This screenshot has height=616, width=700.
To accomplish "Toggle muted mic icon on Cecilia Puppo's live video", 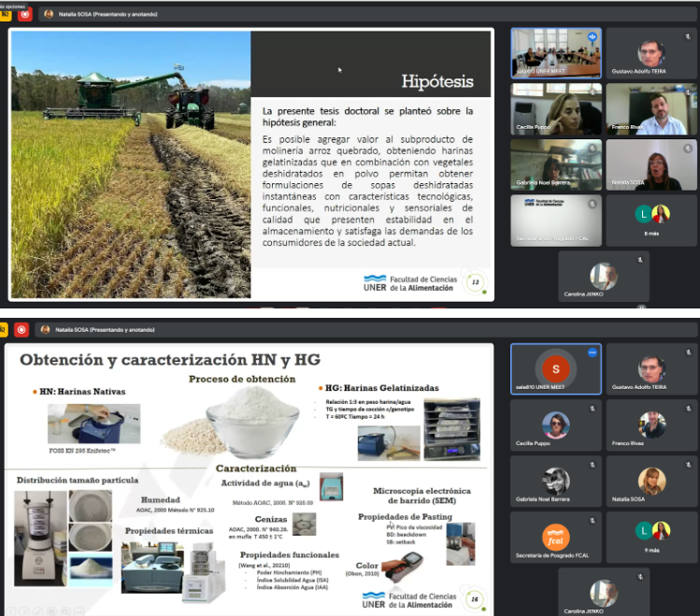I will pos(592,91).
